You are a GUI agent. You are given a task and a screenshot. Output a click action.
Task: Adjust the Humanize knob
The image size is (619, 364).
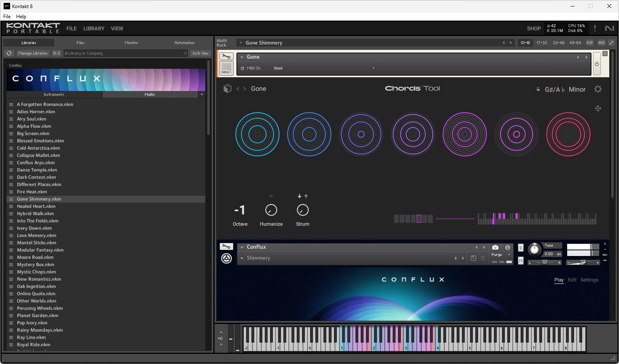click(x=271, y=210)
